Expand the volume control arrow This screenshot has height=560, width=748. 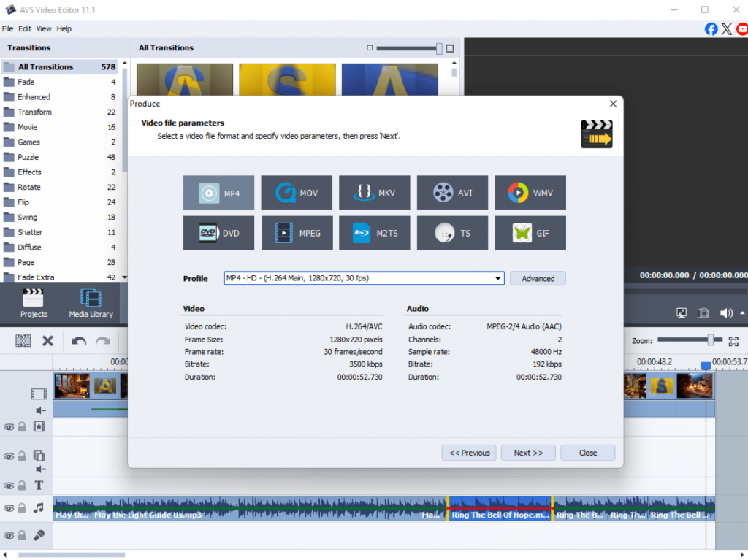coord(743,312)
